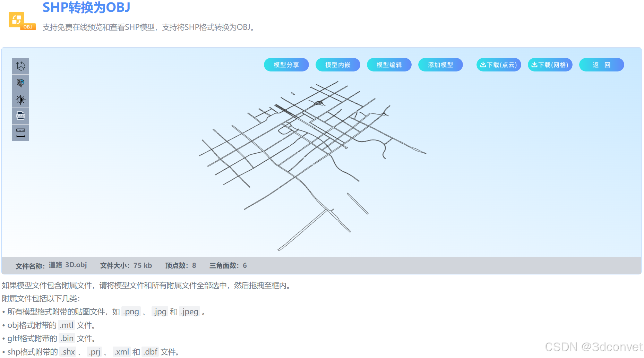Open the 模型编辑 model editor
The image size is (644, 358).
tap(389, 65)
